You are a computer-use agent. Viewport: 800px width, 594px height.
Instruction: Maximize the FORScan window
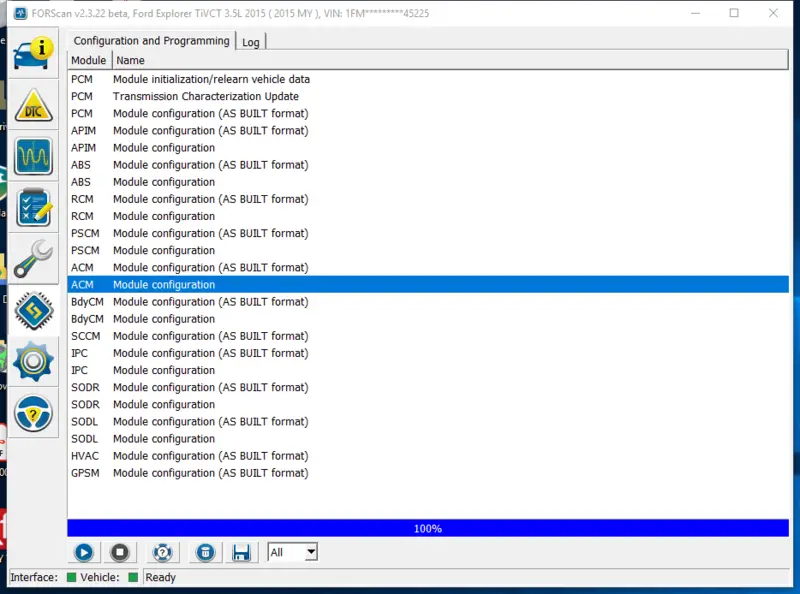tap(734, 13)
